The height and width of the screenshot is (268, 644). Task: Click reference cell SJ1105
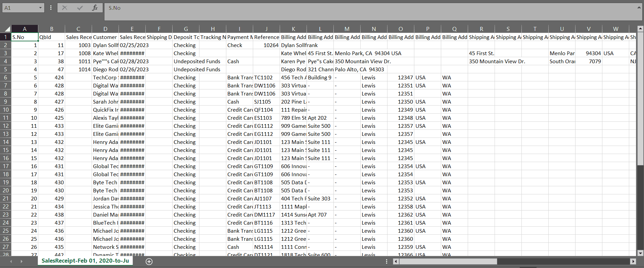tap(266, 102)
